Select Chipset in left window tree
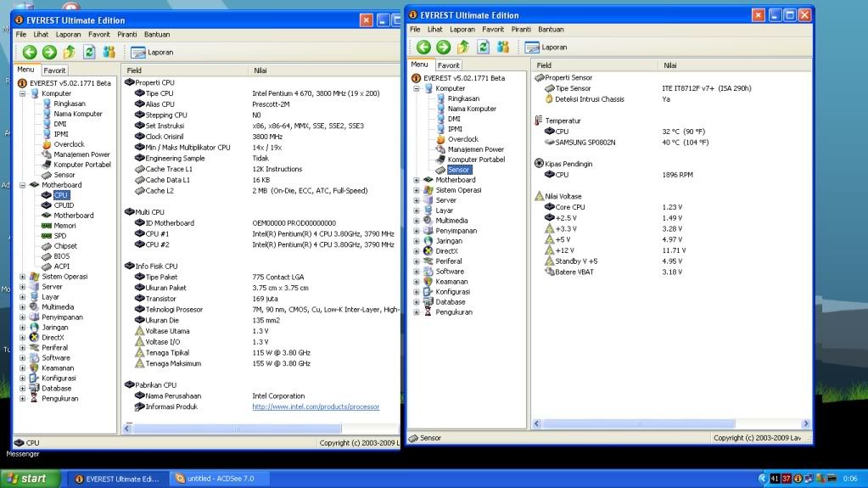The image size is (868, 488). 65,246
